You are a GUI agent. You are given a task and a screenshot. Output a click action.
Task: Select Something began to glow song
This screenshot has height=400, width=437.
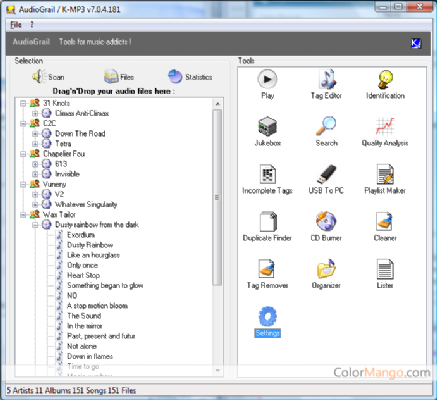coord(105,285)
